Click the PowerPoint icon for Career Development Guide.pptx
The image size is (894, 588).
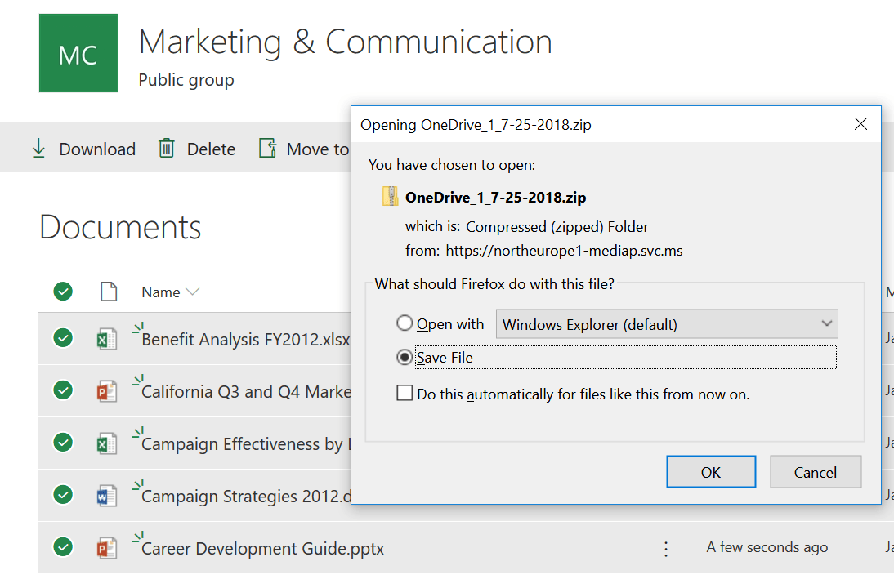106,548
